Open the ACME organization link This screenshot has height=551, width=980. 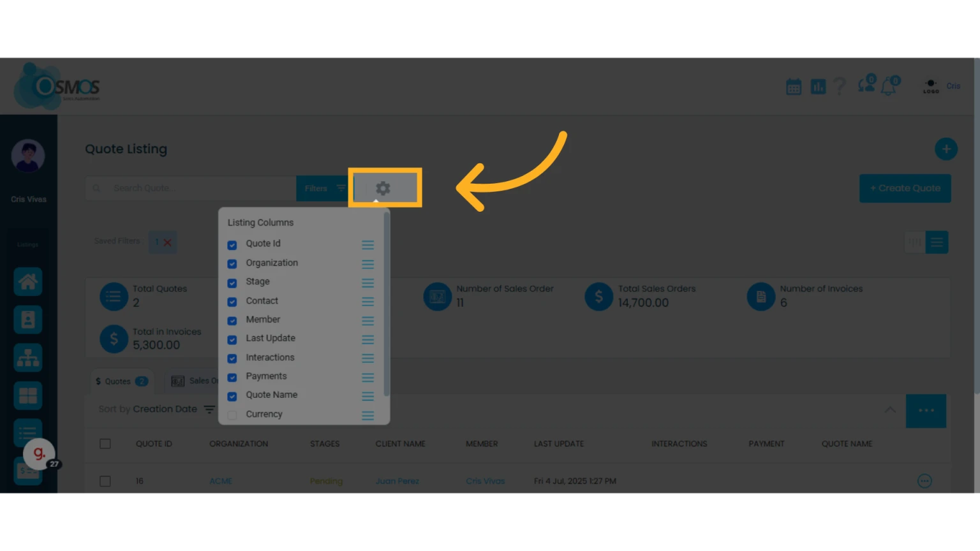(x=221, y=481)
